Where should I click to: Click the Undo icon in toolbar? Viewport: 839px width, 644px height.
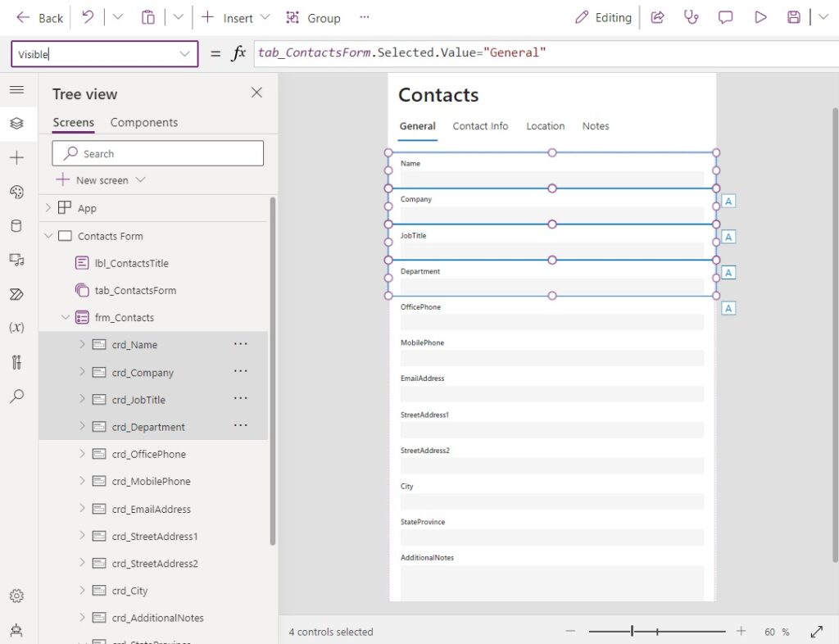(x=88, y=17)
